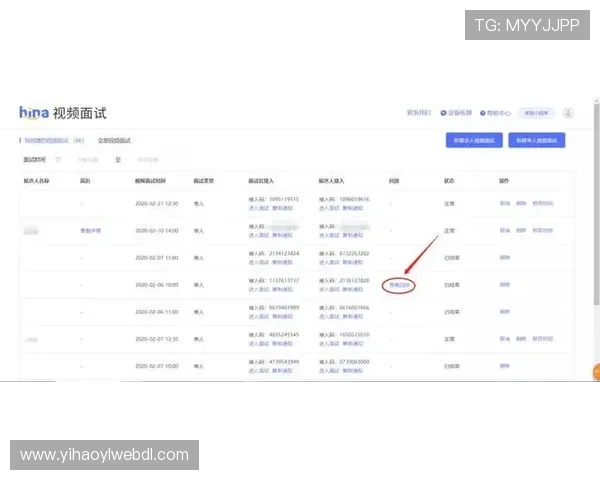Screen dimensions: 600x480
Task: Open the view playback link in the 2020-02-06 10:00 row
Action: tap(399, 285)
